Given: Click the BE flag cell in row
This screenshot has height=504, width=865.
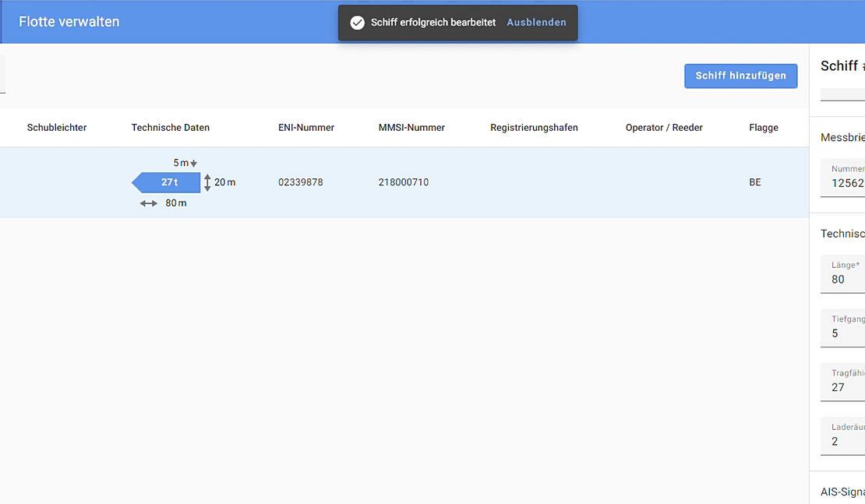Looking at the screenshot, I should click(x=755, y=182).
